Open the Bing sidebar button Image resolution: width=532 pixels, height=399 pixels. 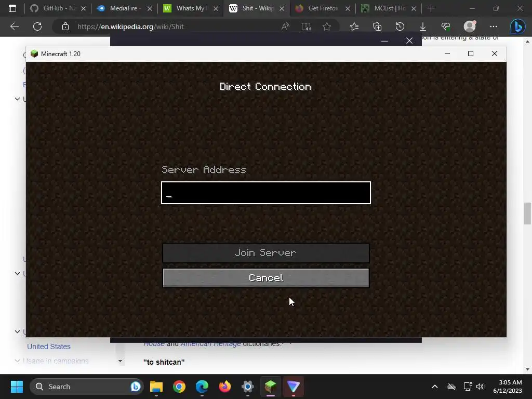[518, 26]
